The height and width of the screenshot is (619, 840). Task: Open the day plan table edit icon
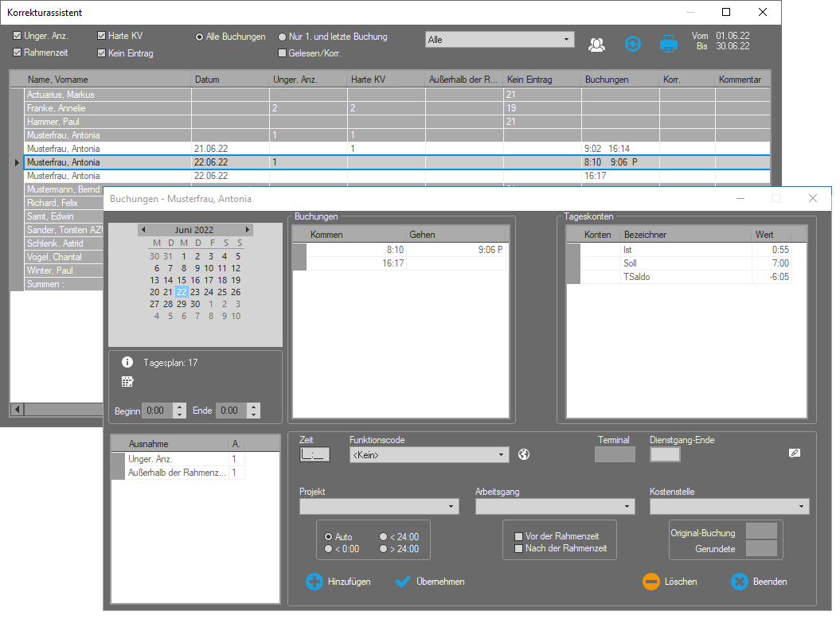(127, 382)
